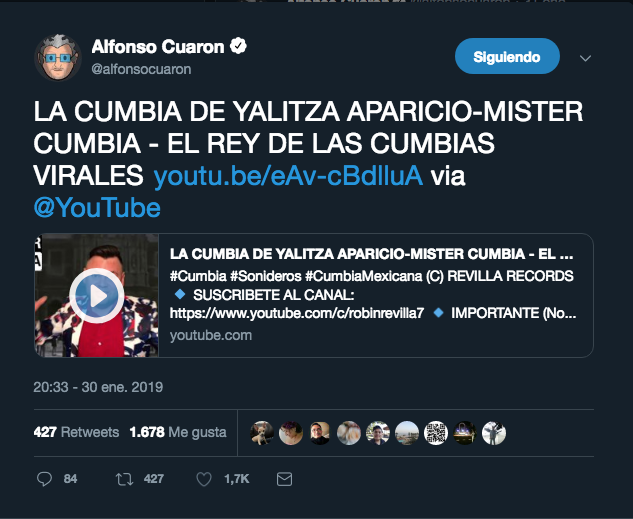
Task: Click the verified badge next to Alfonso Cuaron
Action: pyautogui.click(x=238, y=46)
